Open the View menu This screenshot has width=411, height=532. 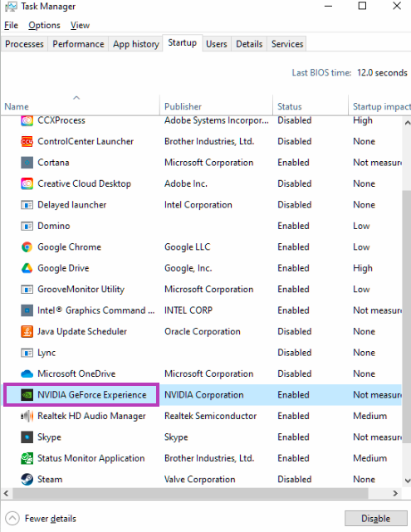80,25
